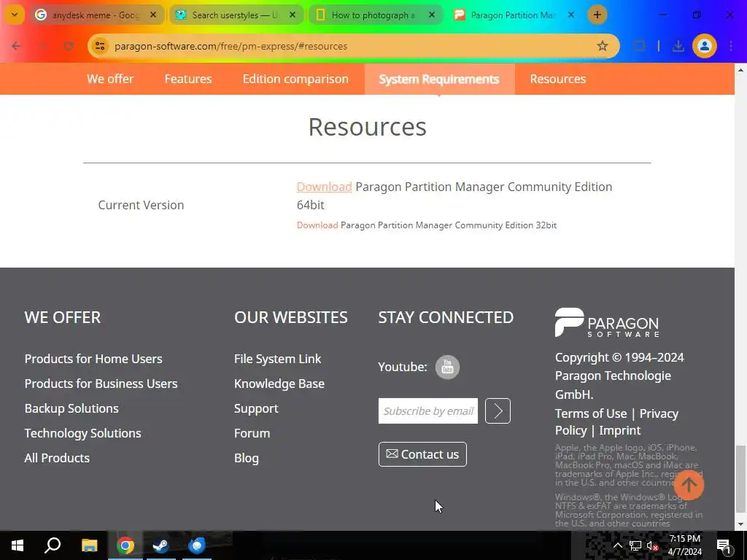Screen dimensions: 747x560
Task: Close the anydesk meme tab
Action: [153, 15]
